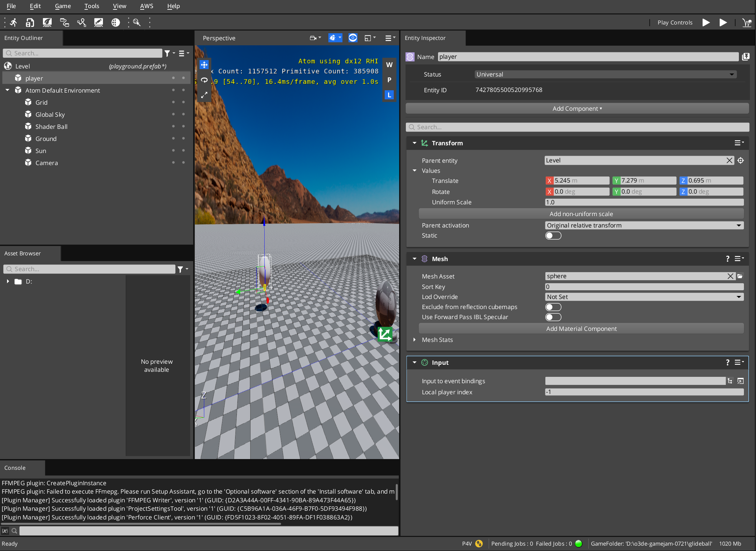Click the Add Component button
Viewport: 756px width, 551px height.
577,109
